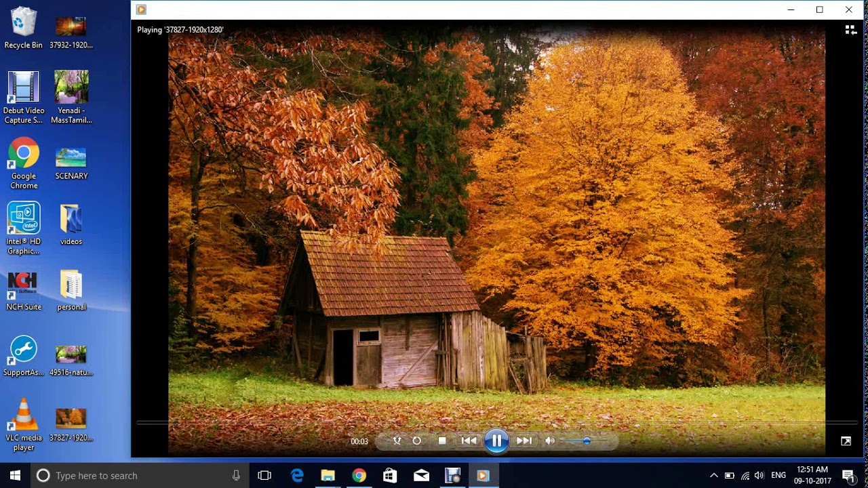Click the media seek bar
Image resolution: width=868 pixels, height=488 pixels.
click(475, 423)
